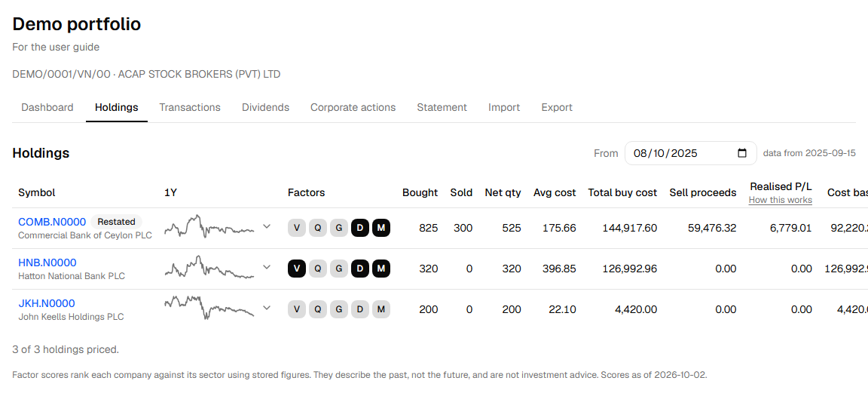Go to the Dividends tab
This screenshot has height=393, width=868.
[x=265, y=108]
